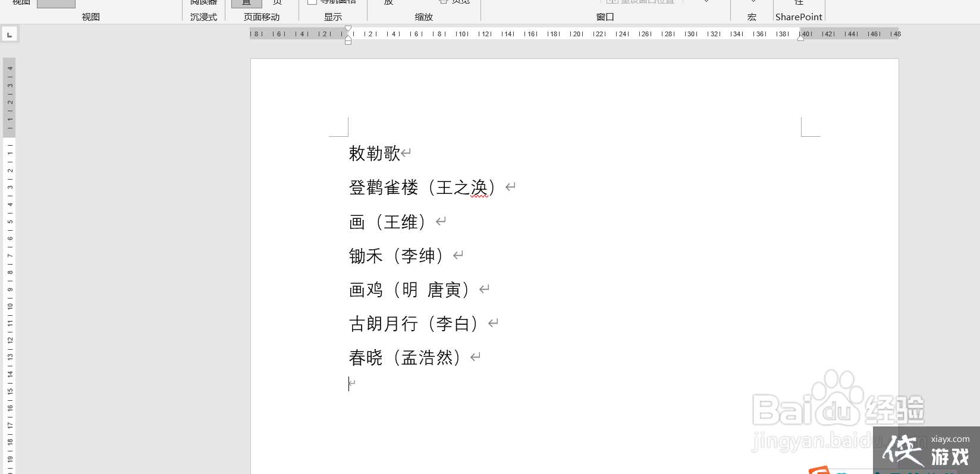Click the title 登鹳雀楼 in the document
Screen dimensions: 980x474
[384, 188]
